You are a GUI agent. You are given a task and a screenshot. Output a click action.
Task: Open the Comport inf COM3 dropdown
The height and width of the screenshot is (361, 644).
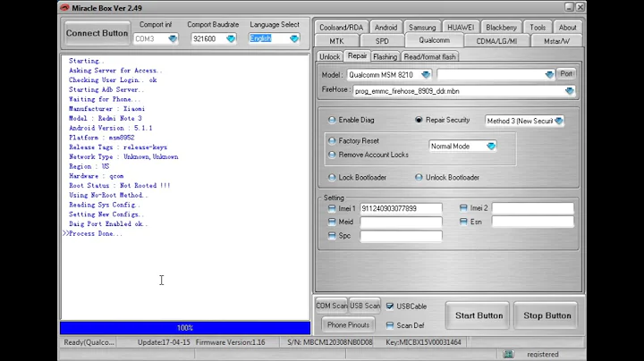coord(173,38)
